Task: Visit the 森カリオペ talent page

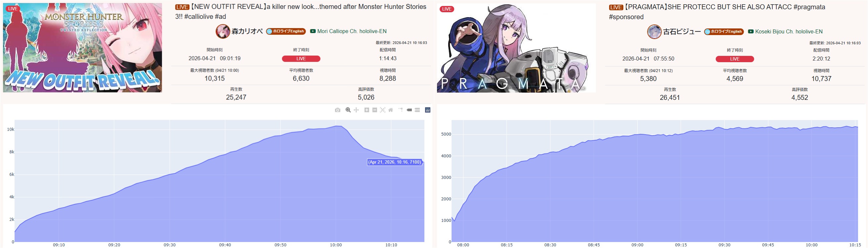Action: (x=247, y=31)
